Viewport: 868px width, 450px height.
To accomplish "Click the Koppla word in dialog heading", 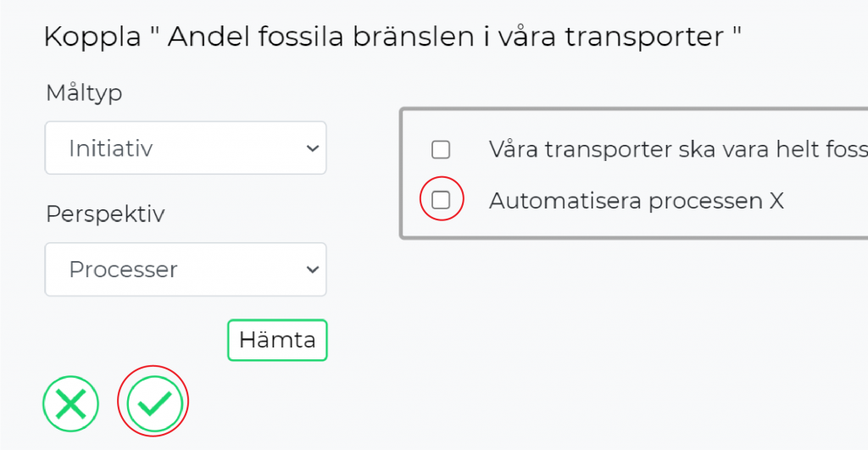I will 92,37.
